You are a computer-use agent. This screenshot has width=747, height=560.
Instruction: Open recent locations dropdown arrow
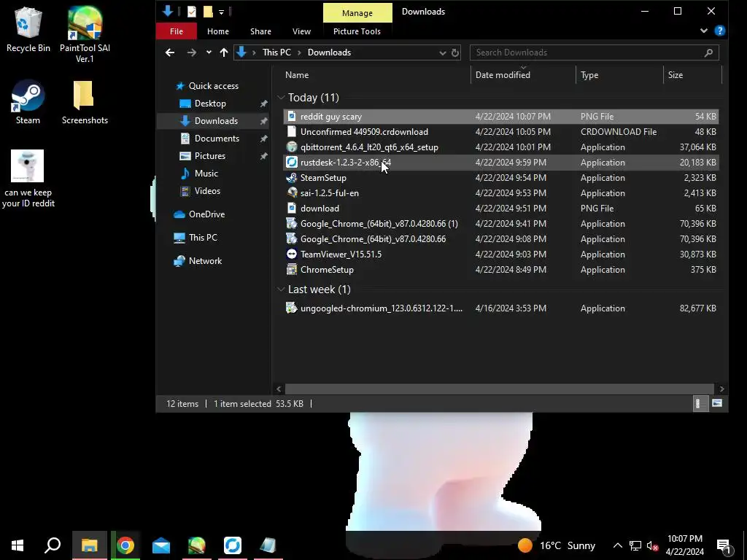click(209, 52)
